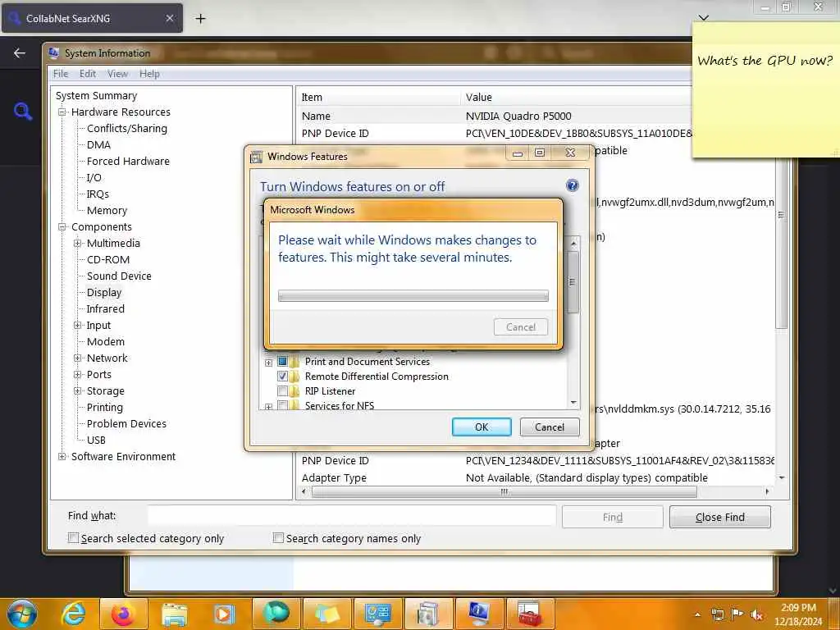Image resolution: width=840 pixels, height=630 pixels.
Task: Expand the Network node
Action: click(x=78, y=358)
